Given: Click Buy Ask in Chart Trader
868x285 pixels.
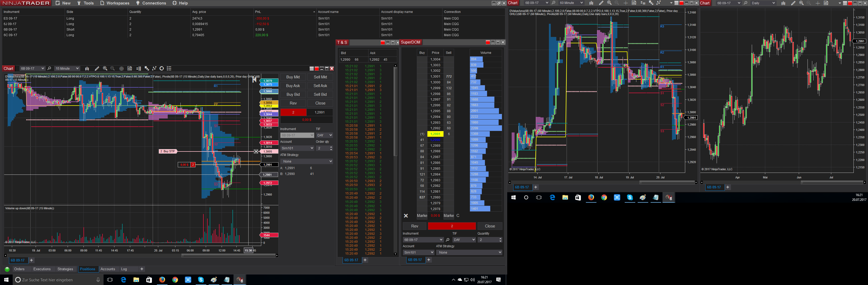Looking at the screenshot, I should (x=293, y=86).
